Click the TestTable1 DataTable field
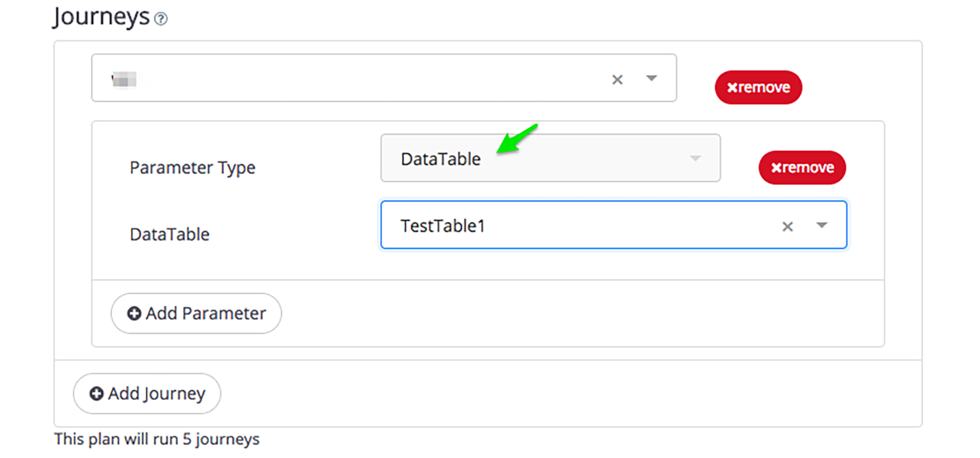980x458 pixels. [613, 225]
